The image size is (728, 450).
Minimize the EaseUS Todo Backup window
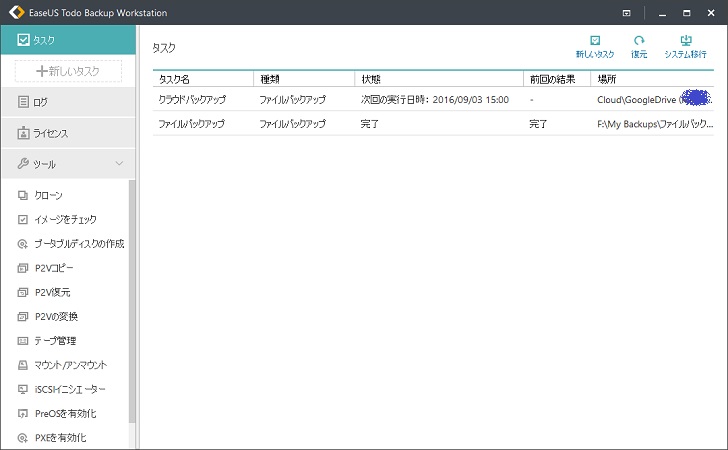663,13
